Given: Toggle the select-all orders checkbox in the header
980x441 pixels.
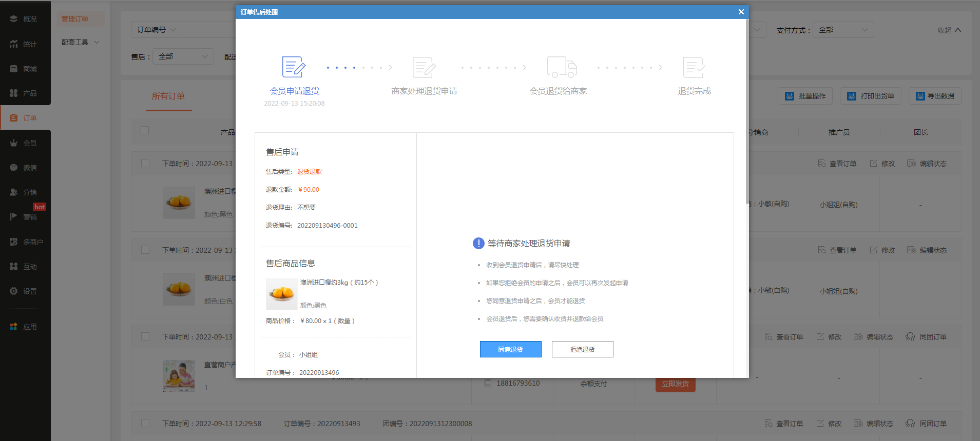Looking at the screenshot, I should 145,130.
